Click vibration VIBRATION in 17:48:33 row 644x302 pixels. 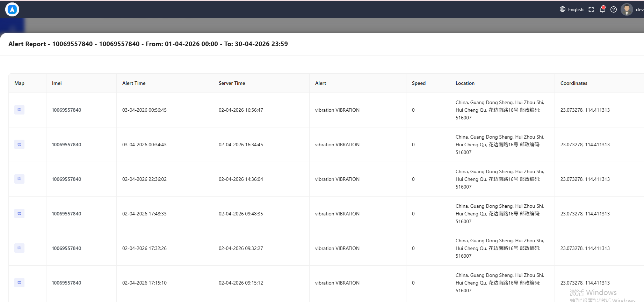337,214
